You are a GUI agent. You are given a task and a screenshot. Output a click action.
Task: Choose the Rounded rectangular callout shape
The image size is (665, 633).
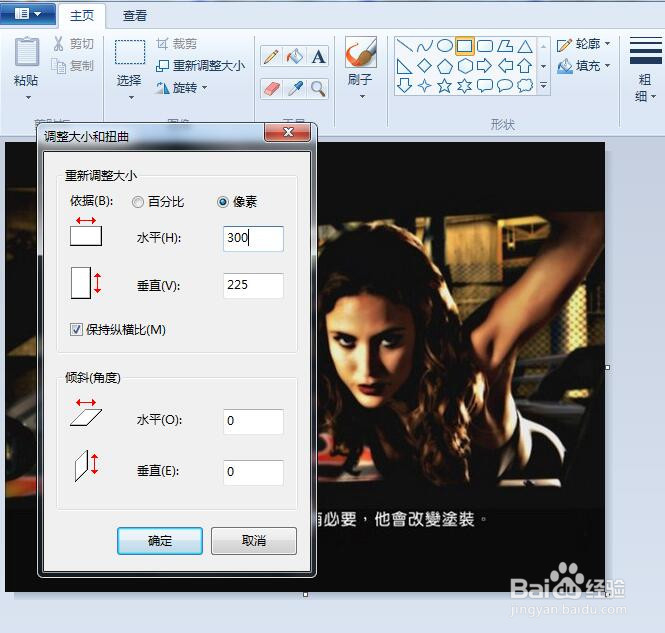(485, 86)
